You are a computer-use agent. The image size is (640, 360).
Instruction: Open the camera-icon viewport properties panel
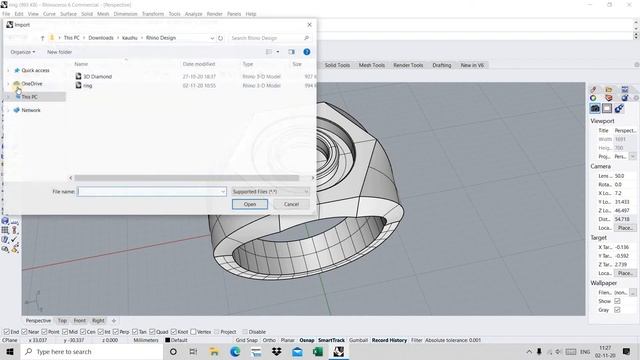coord(595,108)
